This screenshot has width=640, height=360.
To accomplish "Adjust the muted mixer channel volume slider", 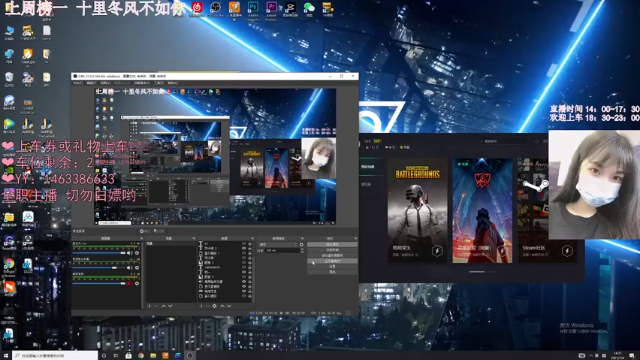I will pyautogui.click(x=99, y=284).
